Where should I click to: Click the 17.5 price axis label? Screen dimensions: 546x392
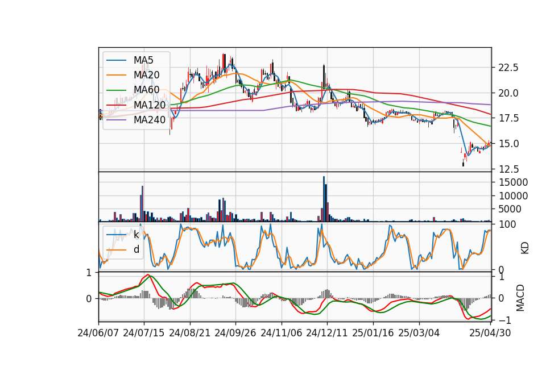[x=508, y=118]
